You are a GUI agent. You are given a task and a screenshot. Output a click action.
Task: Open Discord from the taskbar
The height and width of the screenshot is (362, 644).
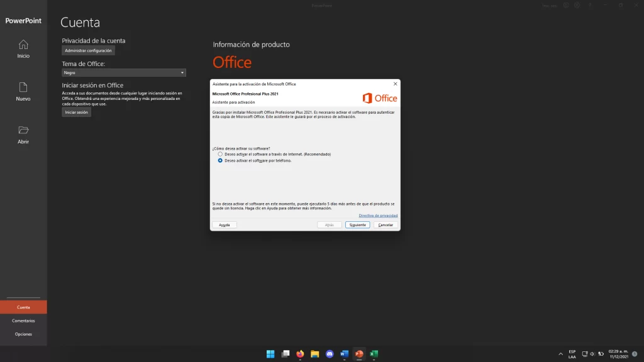(330, 354)
